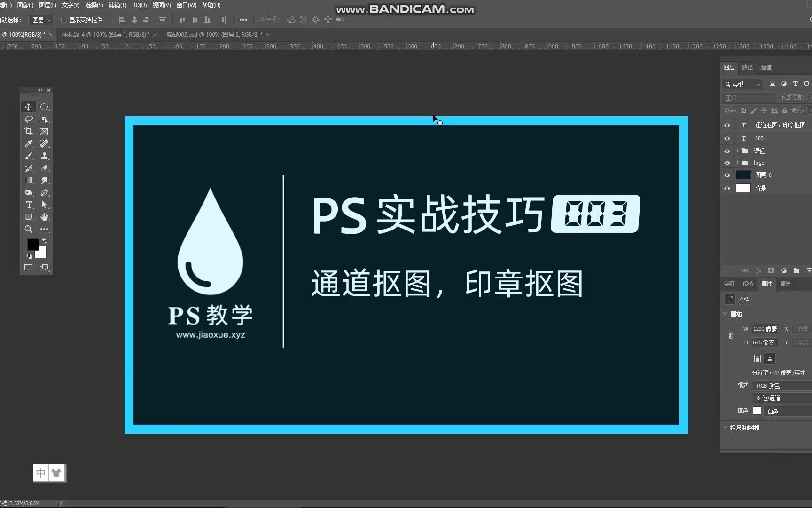
Task: Select the Zoom tool
Action: (29, 229)
